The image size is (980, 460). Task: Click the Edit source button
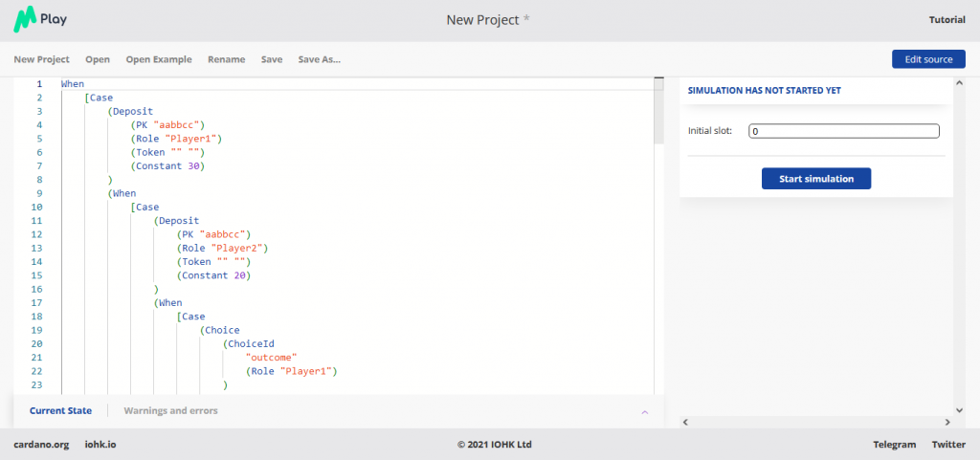coord(927,59)
